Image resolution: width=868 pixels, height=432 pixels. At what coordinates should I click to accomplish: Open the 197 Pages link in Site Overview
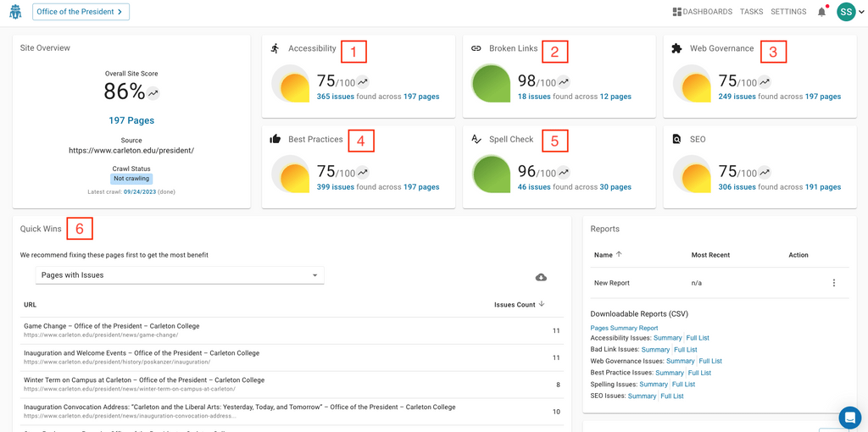pos(131,120)
